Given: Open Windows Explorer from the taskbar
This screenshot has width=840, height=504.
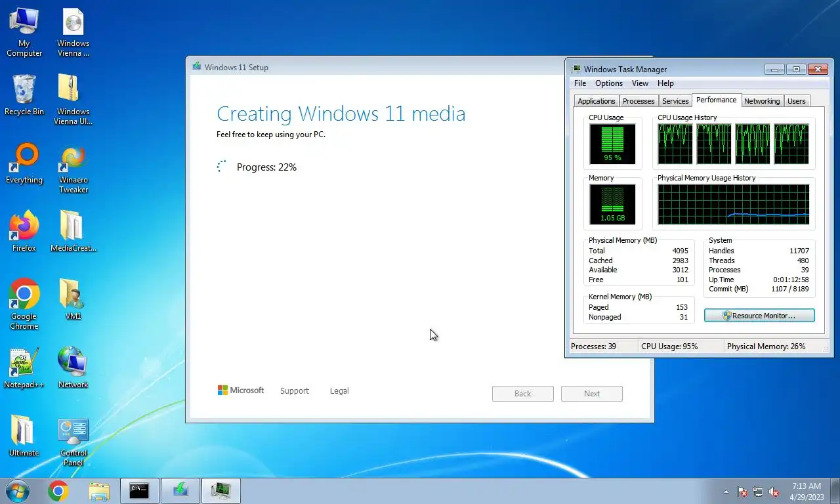Looking at the screenshot, I should [99, 491].
